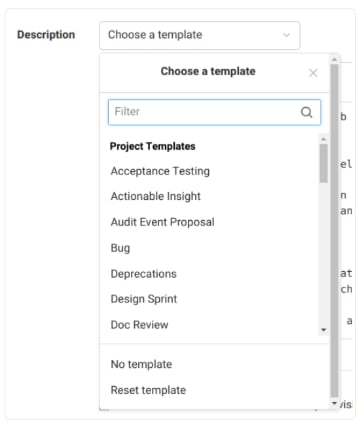This screenshot has width=364, height=428.
Task: Click Reset template option
Action: click(148, 390)
